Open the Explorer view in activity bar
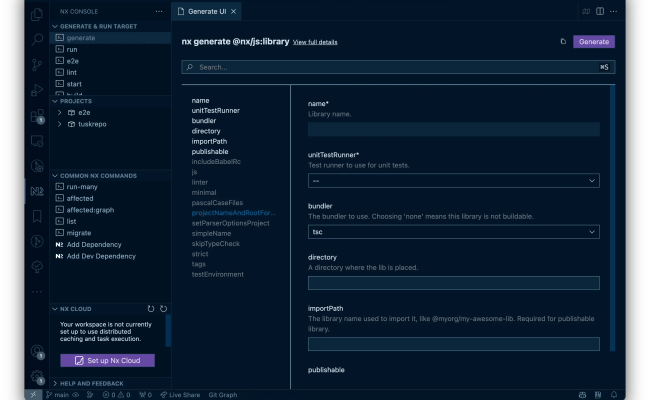Viewport: 650px width, 400px height. pos(37,15)
